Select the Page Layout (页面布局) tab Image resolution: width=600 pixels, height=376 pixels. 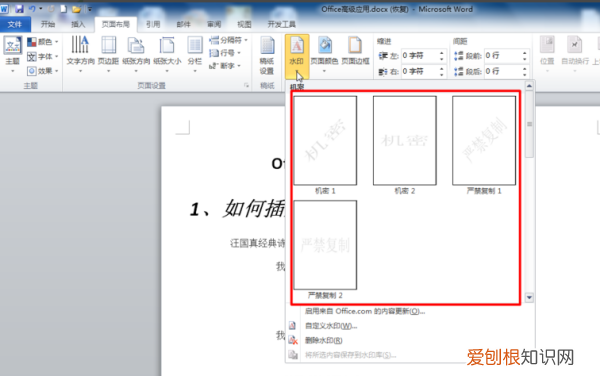tap(116, 24)
